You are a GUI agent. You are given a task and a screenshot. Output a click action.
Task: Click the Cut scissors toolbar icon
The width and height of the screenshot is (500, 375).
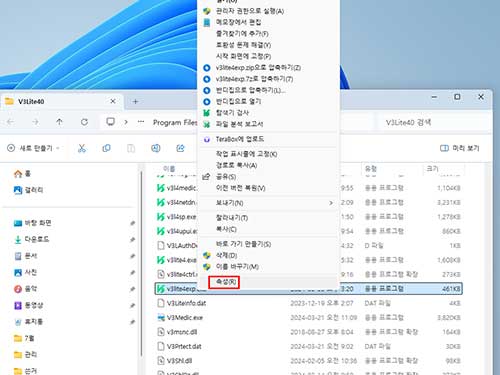tap(82, 148)
